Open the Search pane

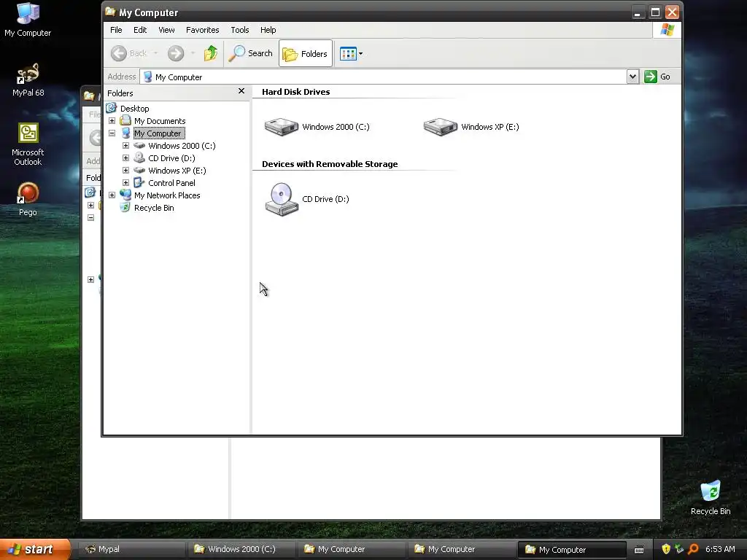[x=251, y=53]
